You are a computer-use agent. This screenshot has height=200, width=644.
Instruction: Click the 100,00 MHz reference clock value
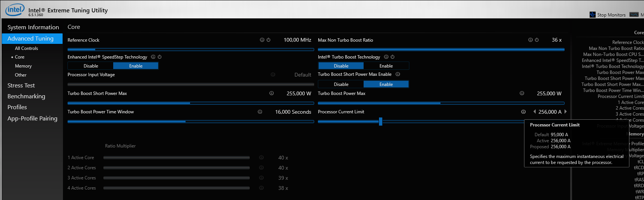tap(297, 40)
